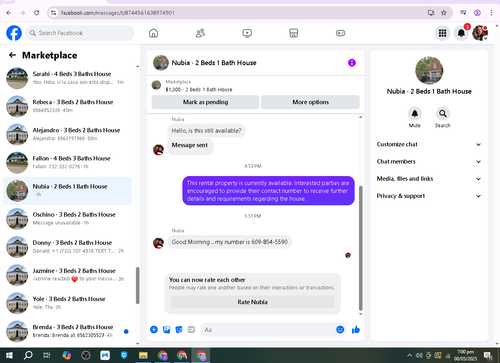Open the $1,300 - 2 Beds 1 Bath House listing
Viewport: 500px width, 363px height.
coord(199,89)
